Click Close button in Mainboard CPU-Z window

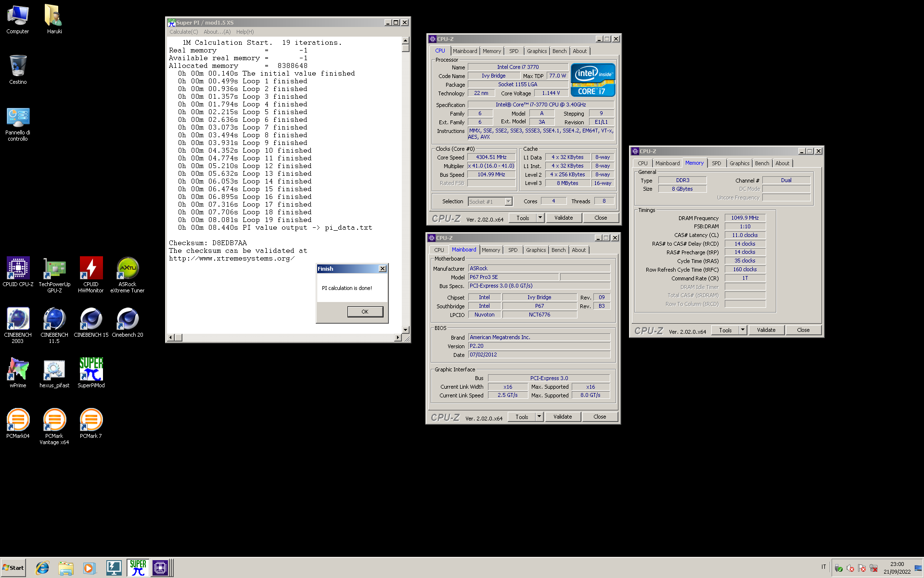point(600,417)
